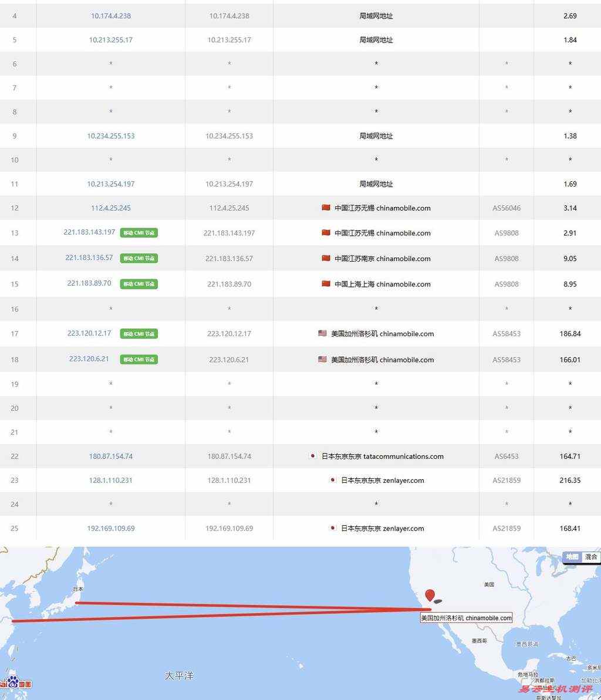Click the green CMI badge in row 13
Screen dimensions: 601x700
(x=139, y=232)
